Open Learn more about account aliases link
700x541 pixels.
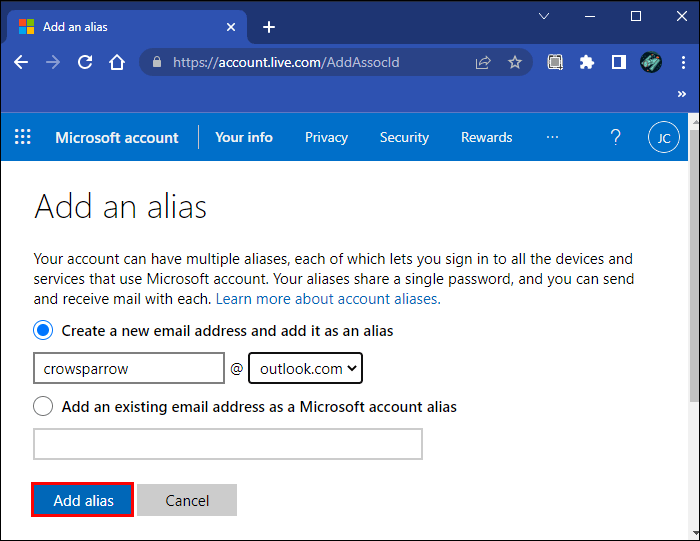coord(328,299)
